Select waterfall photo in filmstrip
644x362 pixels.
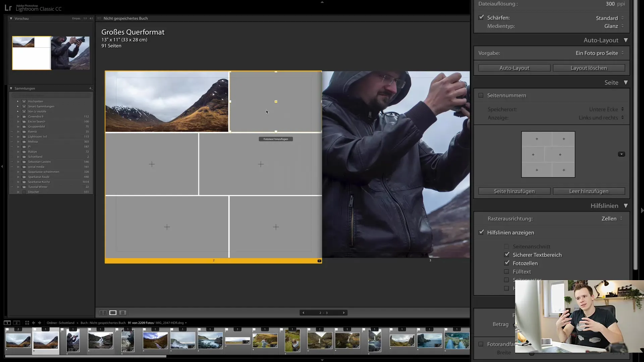100,340
